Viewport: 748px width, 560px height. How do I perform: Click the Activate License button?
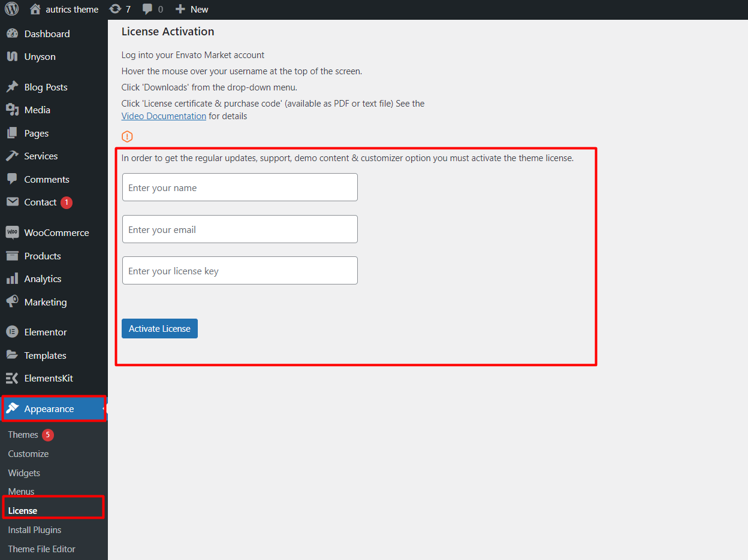point(159,328)
